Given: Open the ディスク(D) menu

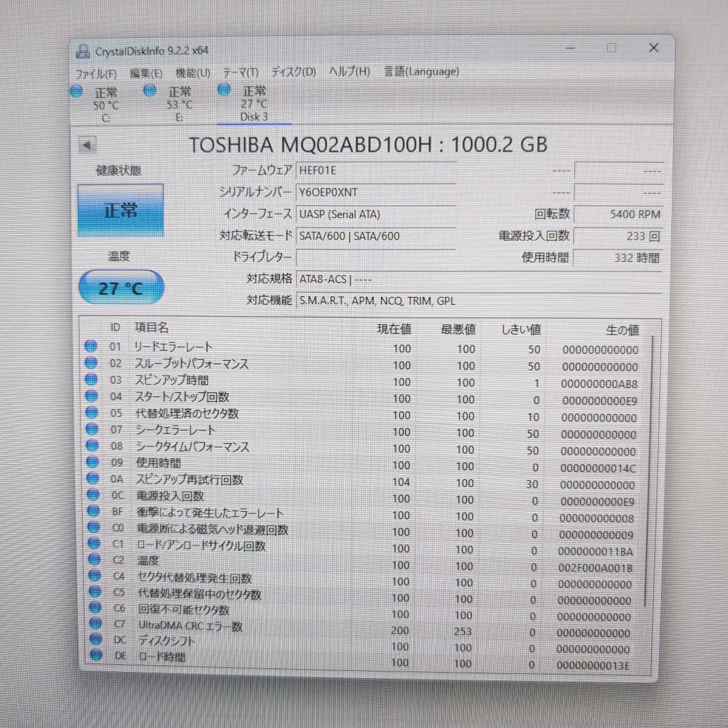Looking at the screenshot, I should tap(294, 72).
